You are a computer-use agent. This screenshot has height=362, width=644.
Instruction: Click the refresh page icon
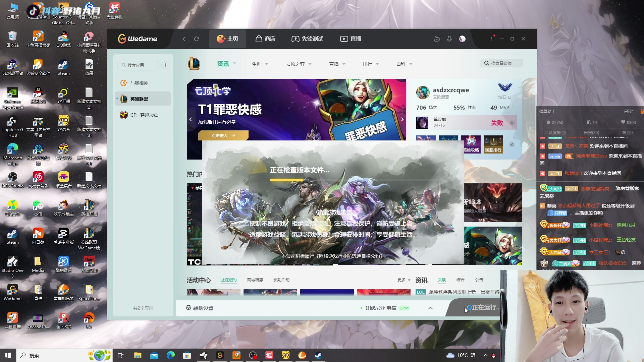[x=197, y=39]
